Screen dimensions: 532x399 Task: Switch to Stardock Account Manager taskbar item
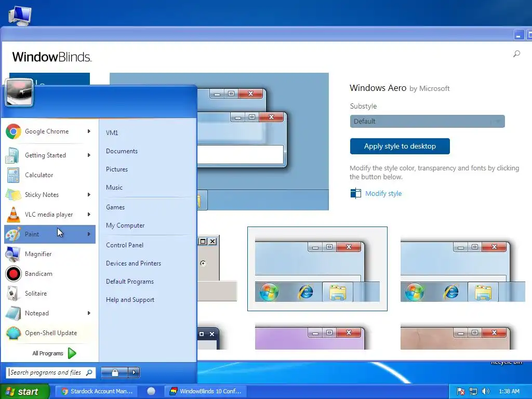click(x=97, y=391)
